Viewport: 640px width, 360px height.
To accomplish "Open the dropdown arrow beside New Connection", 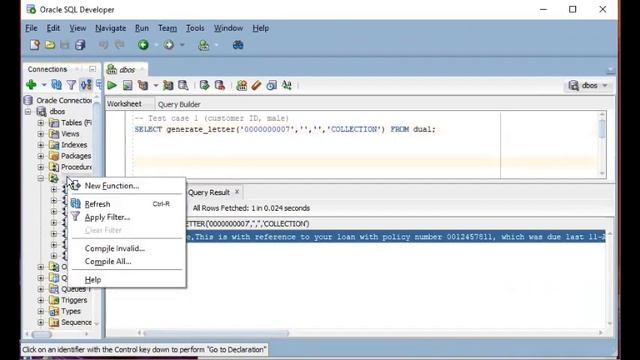I will coord(44,85).
